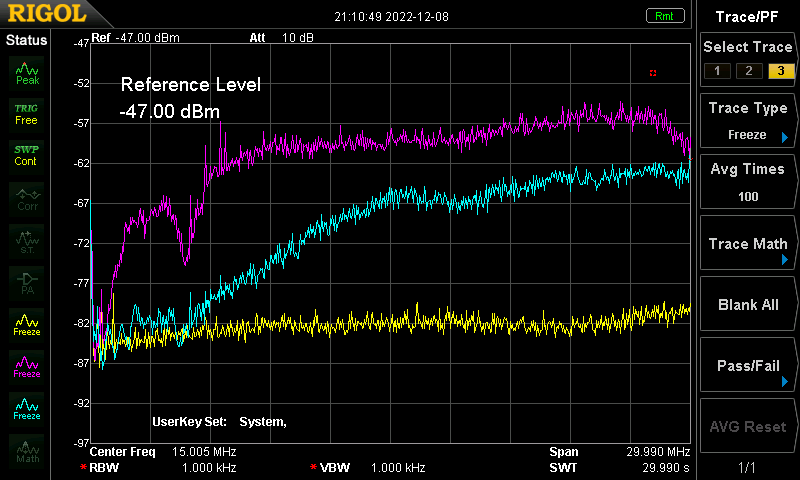800x480 pixels.
Task: Select trace 2 in Select Trace
Action: (x=749, y=71)
